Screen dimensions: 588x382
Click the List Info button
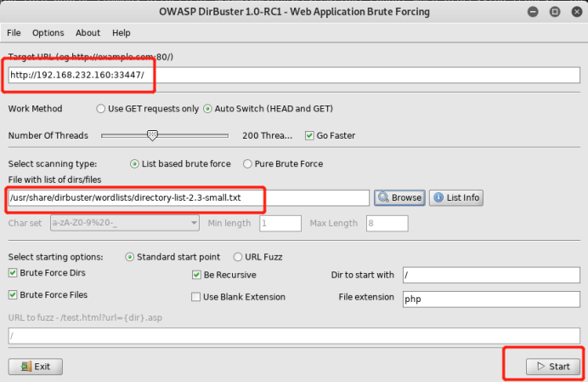(x=456, y=197)
